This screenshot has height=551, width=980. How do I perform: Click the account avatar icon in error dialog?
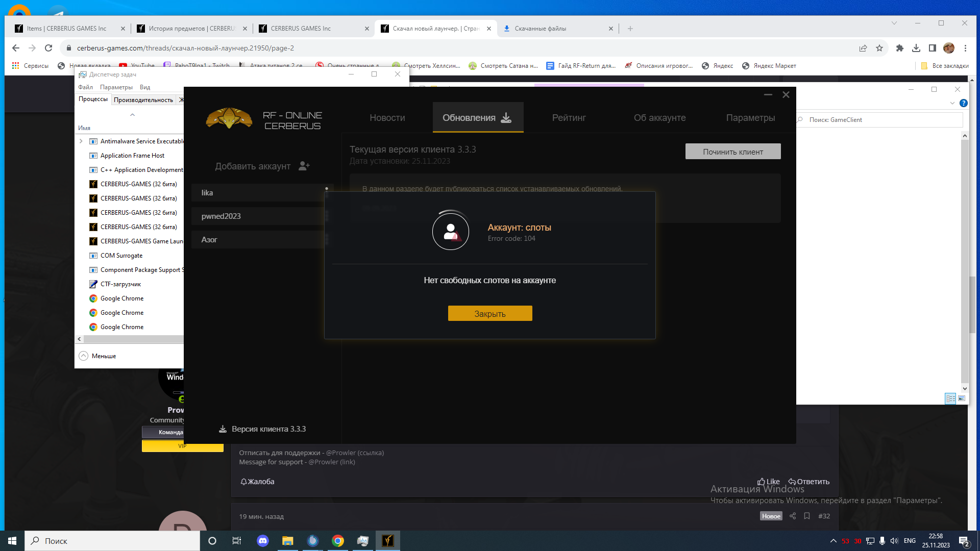[451, 232]
